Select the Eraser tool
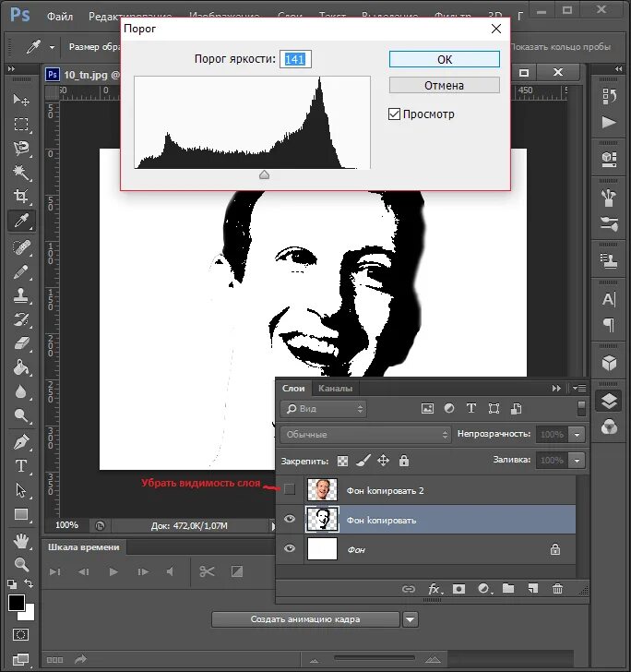Screen dimensions: 631x672 [x=20, y=343]
